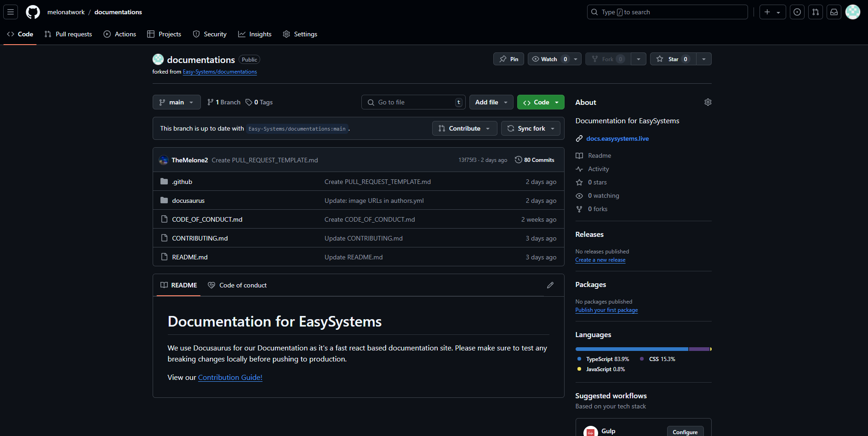Viewport: 868px width, 436px height.
Task: Switch to the Actions tab
Action: point(120,34)
